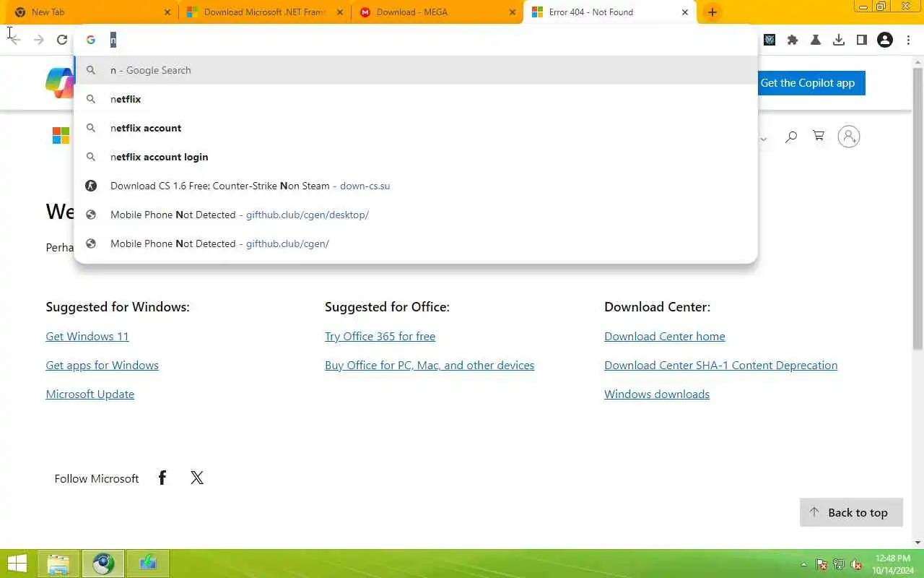Open a new tab with plus button

712,12
